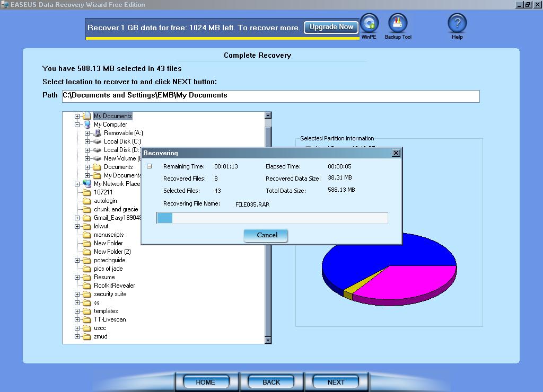Image resolution: width=543 pixels, height=392 pixels.
Task: Click the Upgrade Now button
Action: 331,27
